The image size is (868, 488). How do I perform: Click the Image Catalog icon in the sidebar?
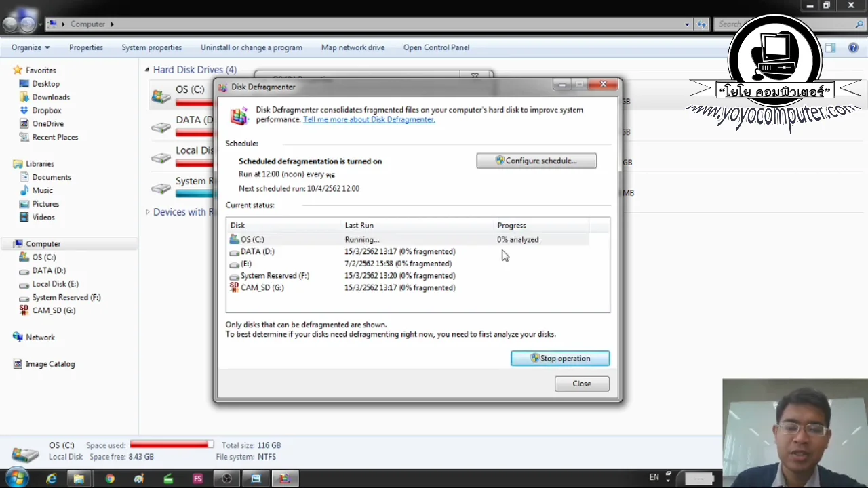tap(50, 364)
